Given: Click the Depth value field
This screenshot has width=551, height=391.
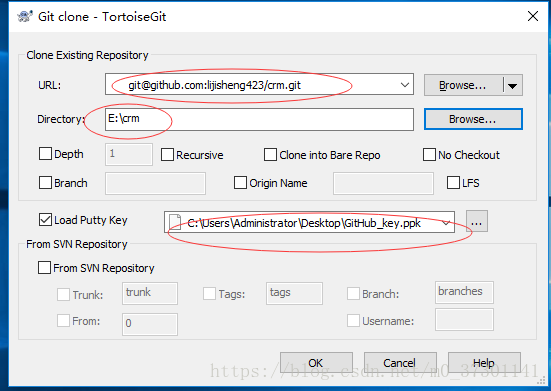Looking at the screenshot, I should [129, 154].
